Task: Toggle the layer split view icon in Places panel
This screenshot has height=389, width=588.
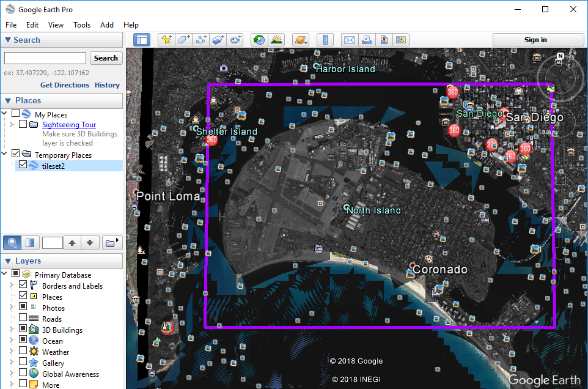Action: tap(30, 243)
